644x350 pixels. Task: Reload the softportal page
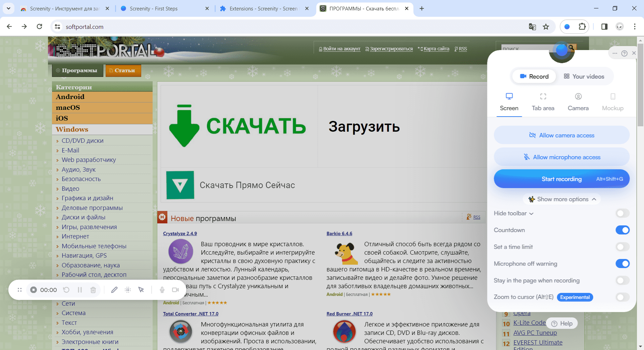[40, 27]
